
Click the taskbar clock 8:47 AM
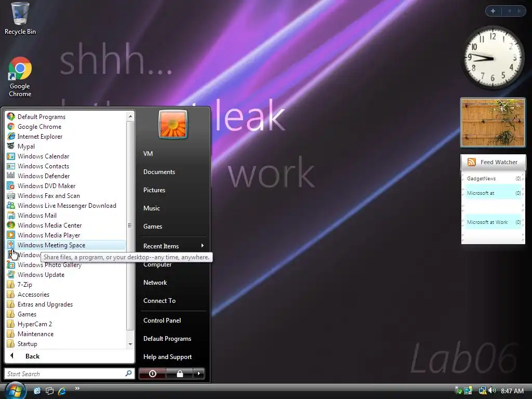512,391
